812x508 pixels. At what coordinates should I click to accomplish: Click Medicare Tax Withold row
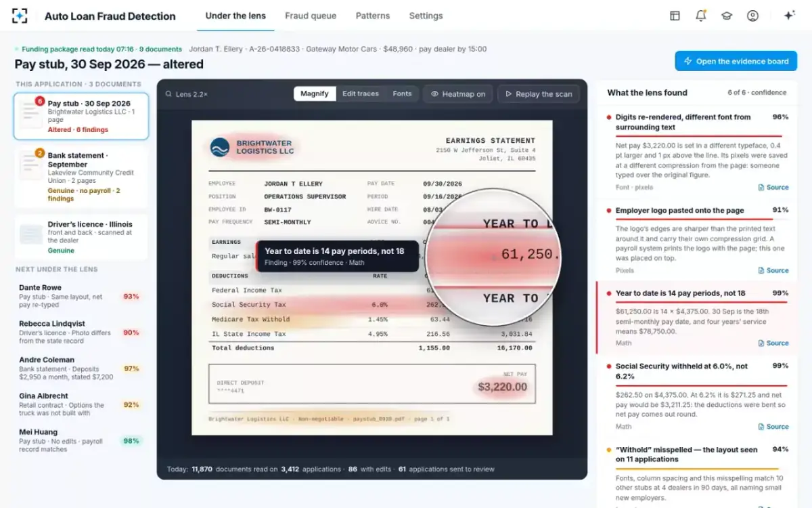coord(371,319)
